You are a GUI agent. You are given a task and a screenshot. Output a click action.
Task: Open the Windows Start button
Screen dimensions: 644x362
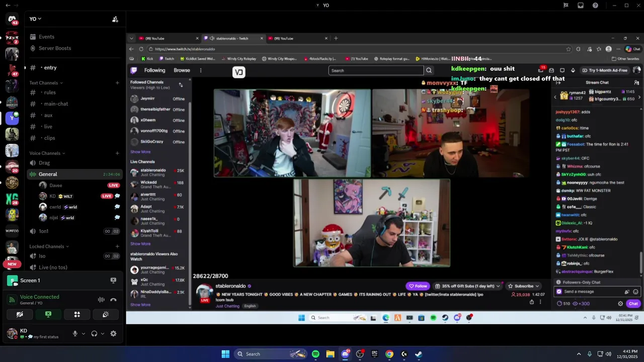pos(225,354)
